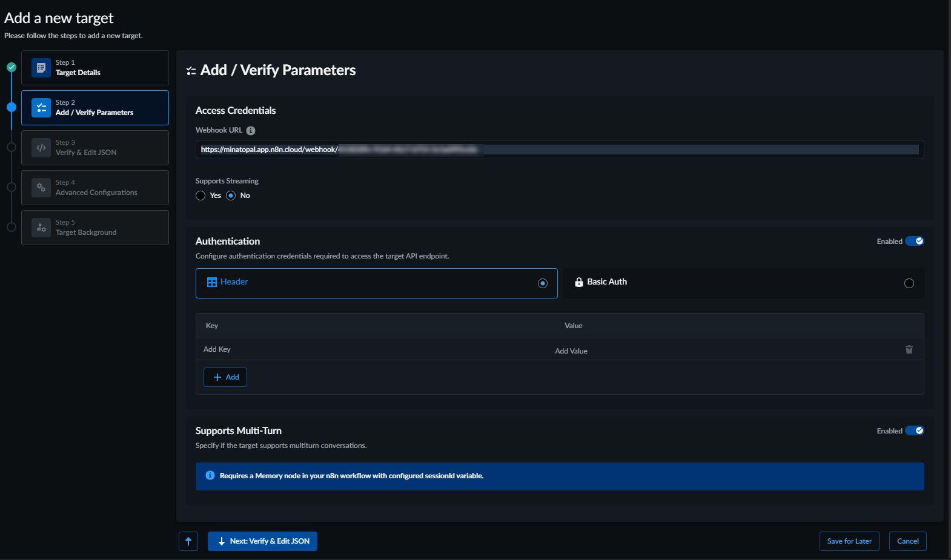951x560 pixels.
Task: Click the Access Credentials heading
Action: coord(236,111)
